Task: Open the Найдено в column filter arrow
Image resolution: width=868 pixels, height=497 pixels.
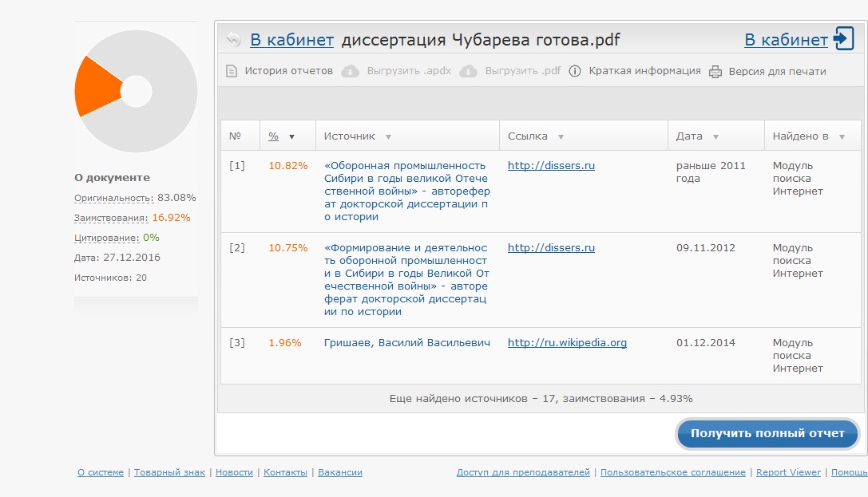Action: click(x=842, y=137)
